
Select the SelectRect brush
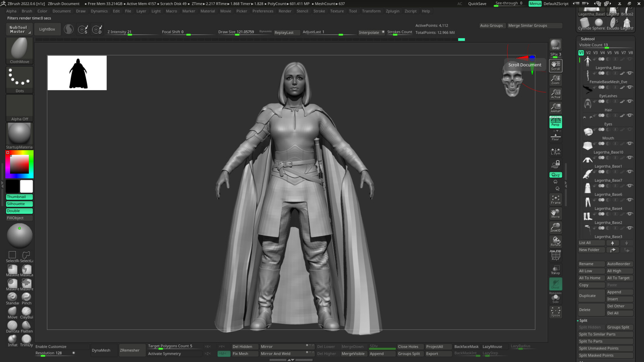point(12,257)
